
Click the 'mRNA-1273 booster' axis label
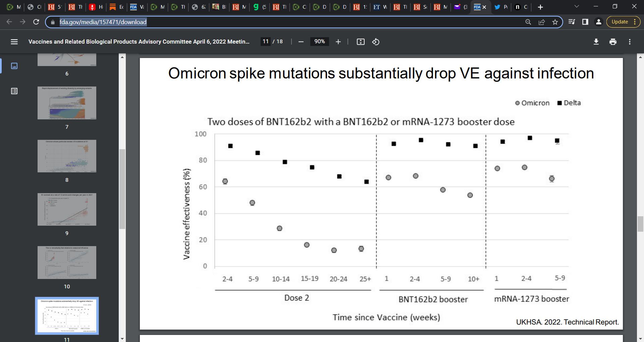[x=532, y=299]
